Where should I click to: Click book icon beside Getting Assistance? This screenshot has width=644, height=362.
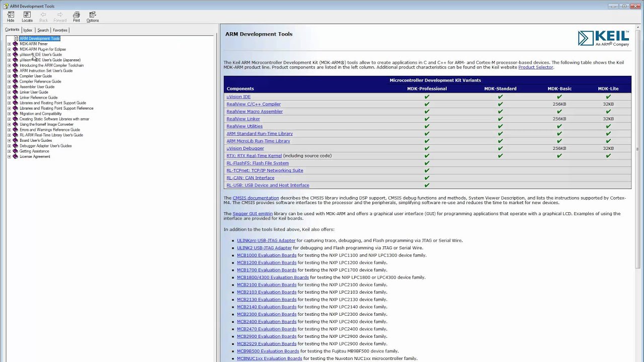[15, 151]
